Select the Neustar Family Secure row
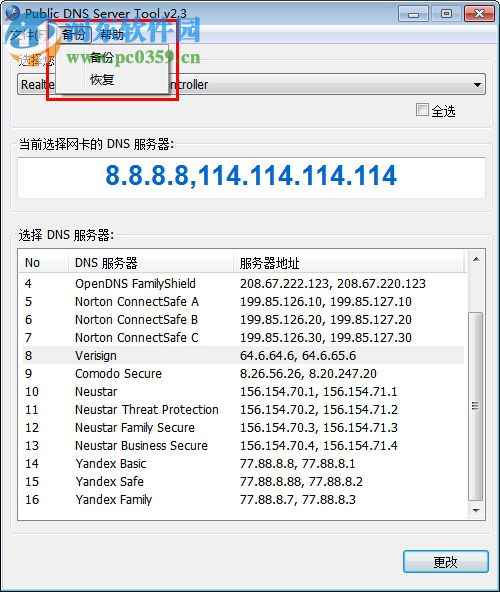Screen dimensions: 500x592 pos(243,427)
